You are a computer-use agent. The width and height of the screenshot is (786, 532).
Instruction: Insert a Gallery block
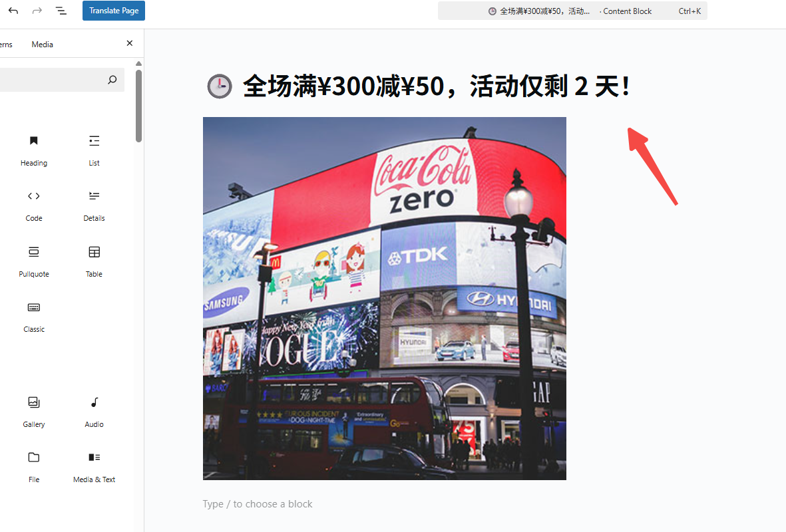tap(34, 411)
